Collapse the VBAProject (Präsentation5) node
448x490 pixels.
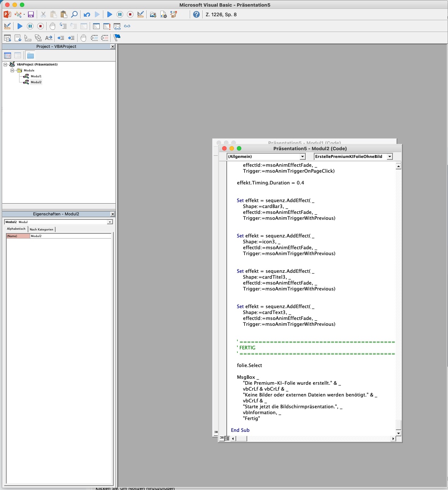point(6,64)
